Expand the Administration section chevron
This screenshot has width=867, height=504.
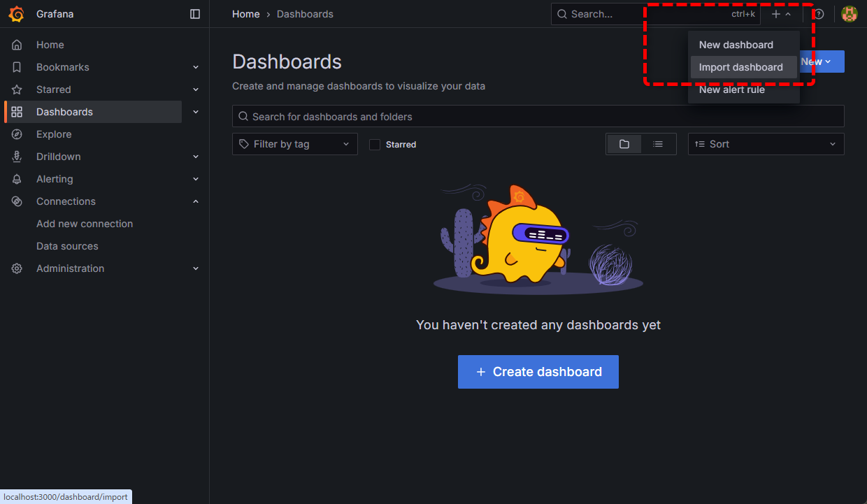196,268
